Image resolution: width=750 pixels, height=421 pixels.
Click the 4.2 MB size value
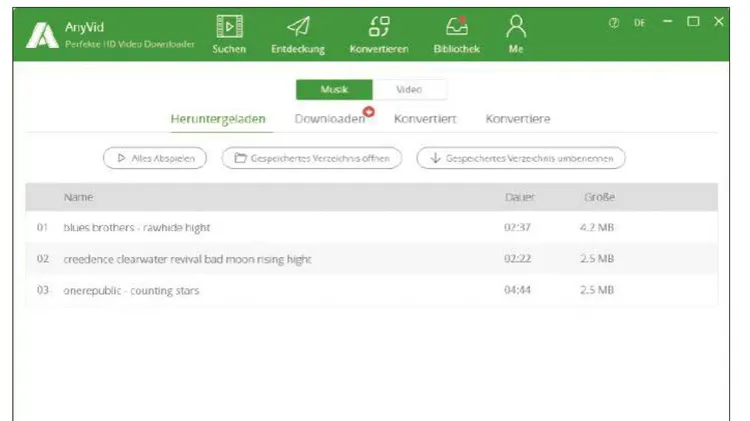596,227
